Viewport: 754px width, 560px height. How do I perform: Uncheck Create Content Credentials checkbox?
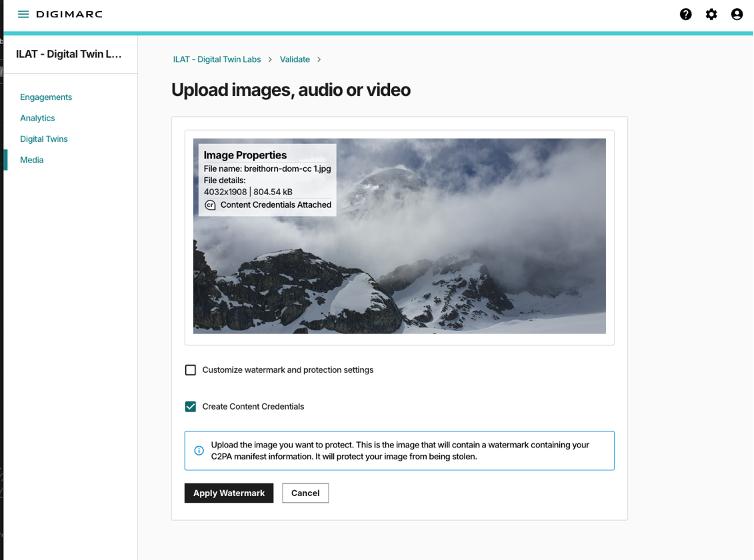click(x=190, y=406)
